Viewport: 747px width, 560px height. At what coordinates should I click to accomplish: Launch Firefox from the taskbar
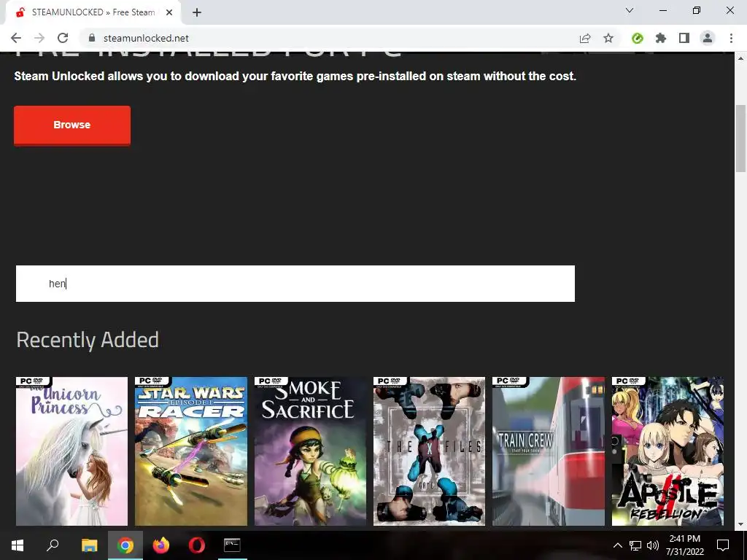161,545
